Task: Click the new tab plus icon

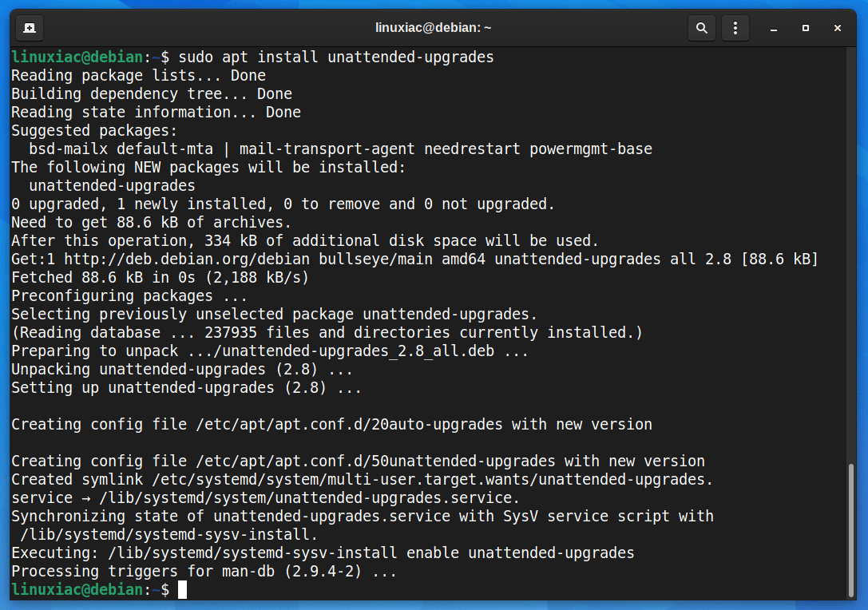Action: pyautogui.click(x=29, y=27)
